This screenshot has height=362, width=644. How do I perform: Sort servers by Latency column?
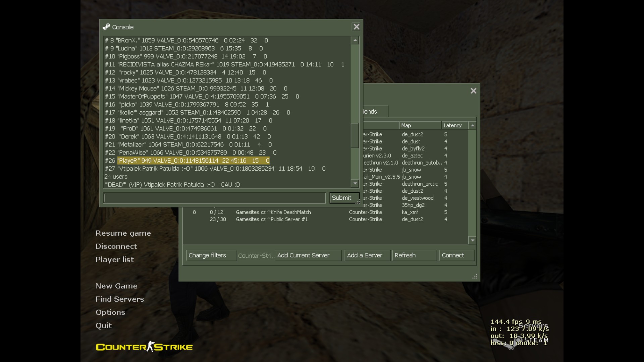pos(455,125)
